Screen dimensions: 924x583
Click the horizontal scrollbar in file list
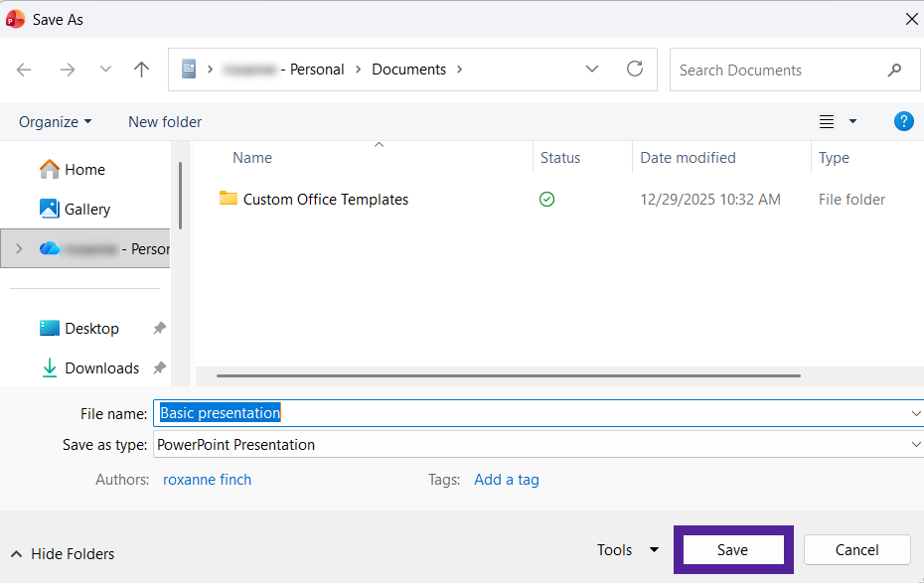coord(508,376)
